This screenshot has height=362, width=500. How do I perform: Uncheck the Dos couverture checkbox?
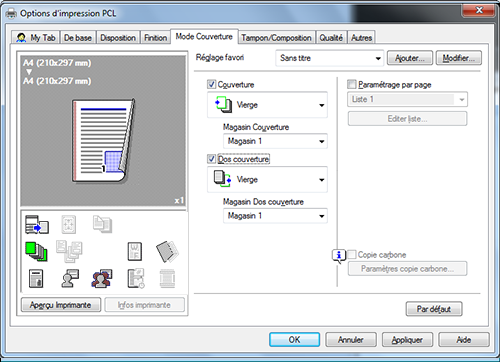pyautogui.click(x=211, y=159)
